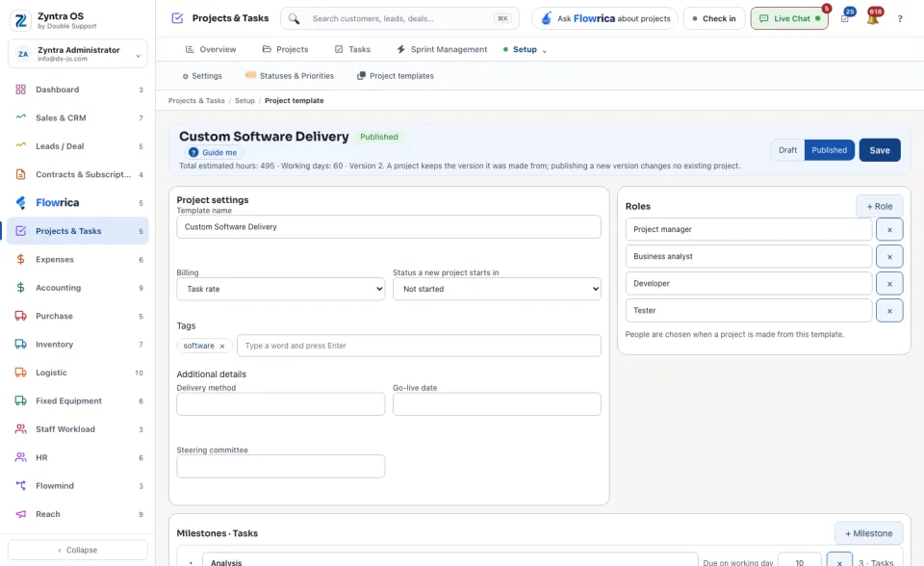Switch template state to Draft
This screenshot has height=566, width=924.
pyautogui.click(x=787, y=150)
